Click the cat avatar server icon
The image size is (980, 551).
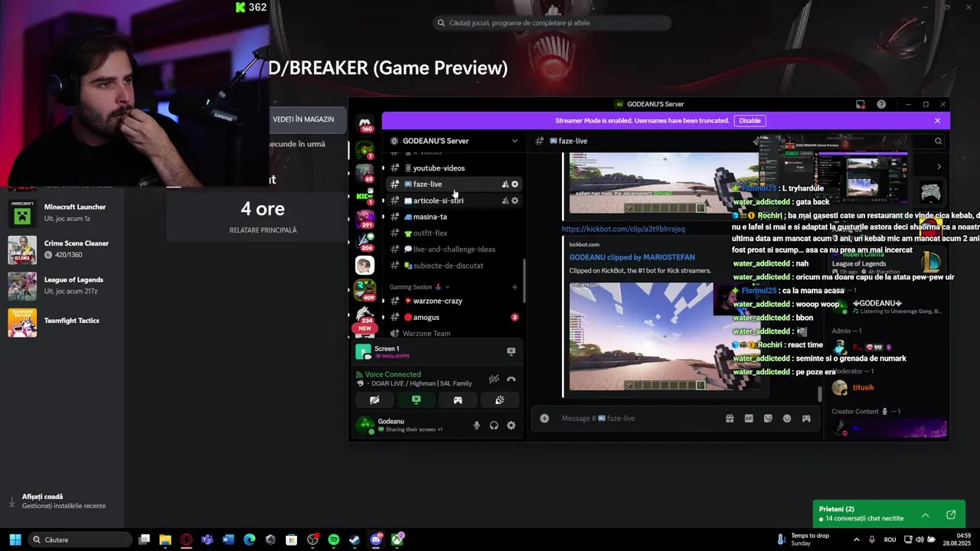pos(364,266)
